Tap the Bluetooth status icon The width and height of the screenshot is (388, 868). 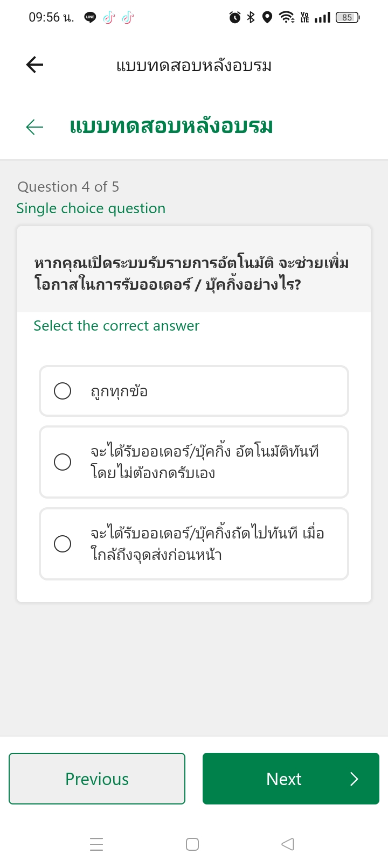pos(251,18)
